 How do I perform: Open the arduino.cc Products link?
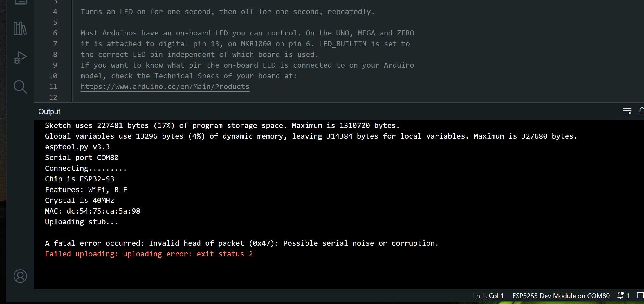click(x=165, y=86)
